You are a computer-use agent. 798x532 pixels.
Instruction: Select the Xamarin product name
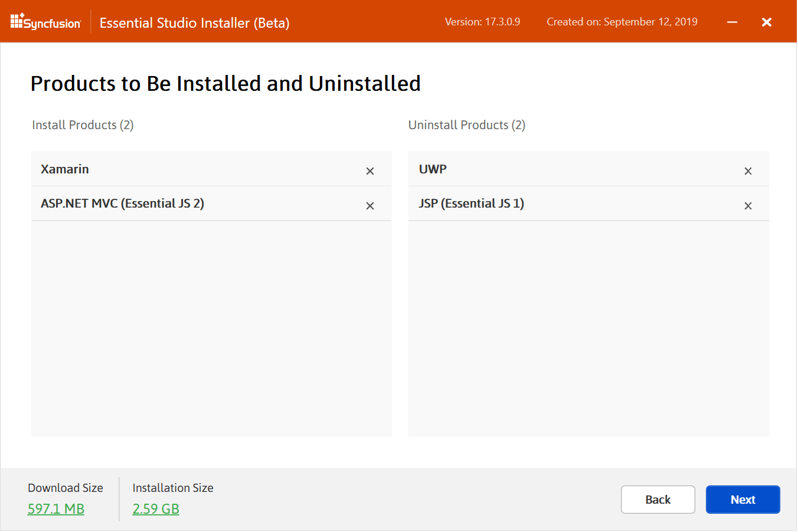click(65, 169)
